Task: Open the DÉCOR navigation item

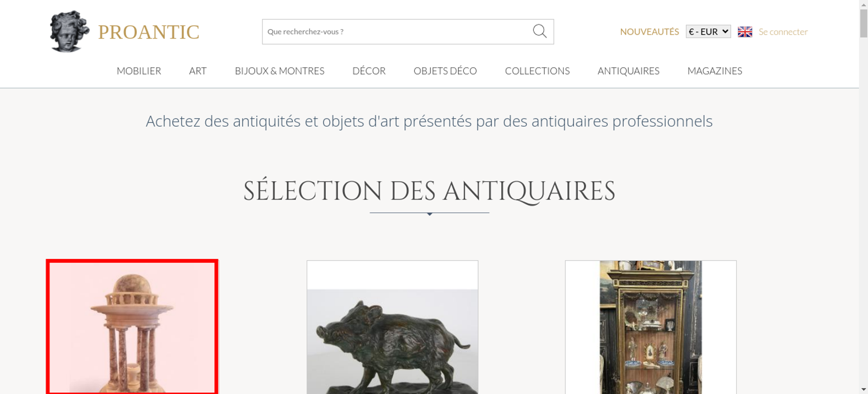Action: (x=369, y=71)
